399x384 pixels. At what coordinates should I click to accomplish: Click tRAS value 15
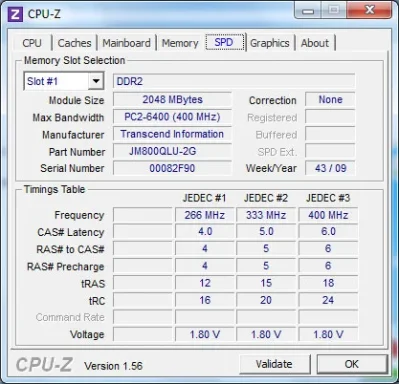point(266,283)
